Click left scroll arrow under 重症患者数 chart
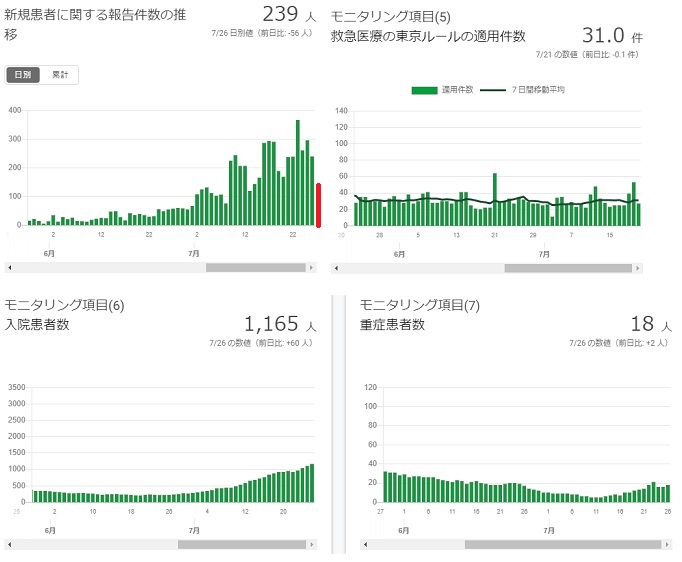682x562 pixels. (365, 544)
